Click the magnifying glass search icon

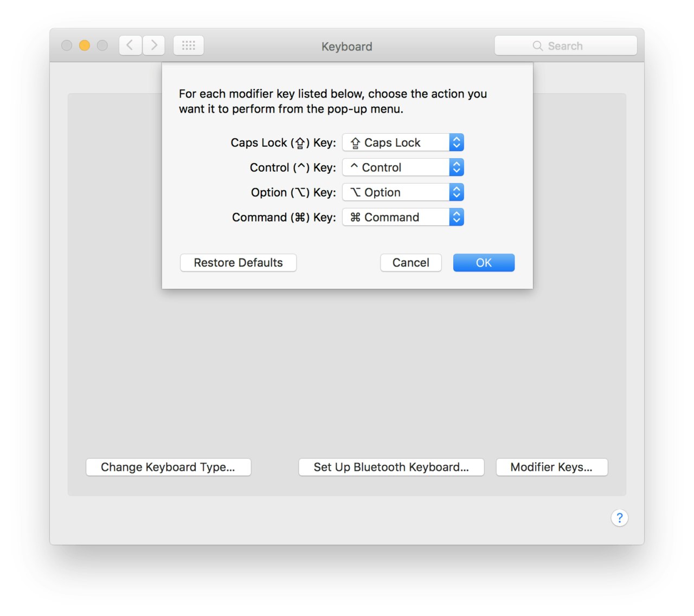click(537, 46)
